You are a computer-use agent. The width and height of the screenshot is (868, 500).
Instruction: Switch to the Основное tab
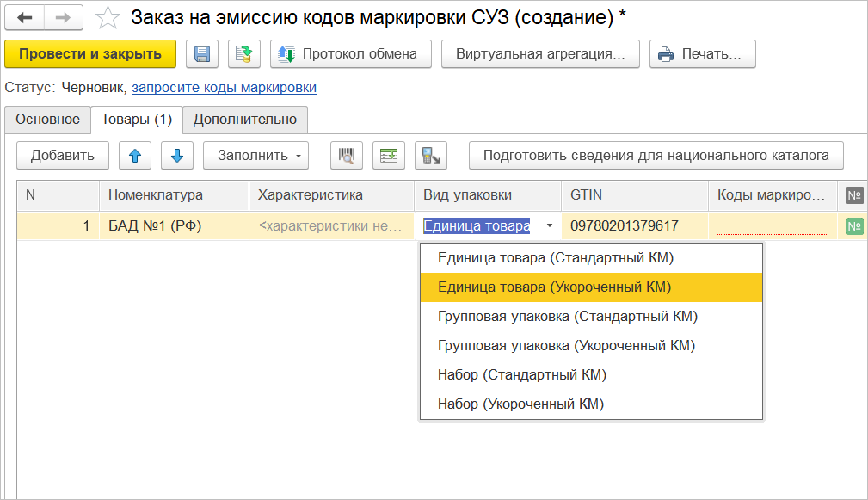[x=47, y=120]
